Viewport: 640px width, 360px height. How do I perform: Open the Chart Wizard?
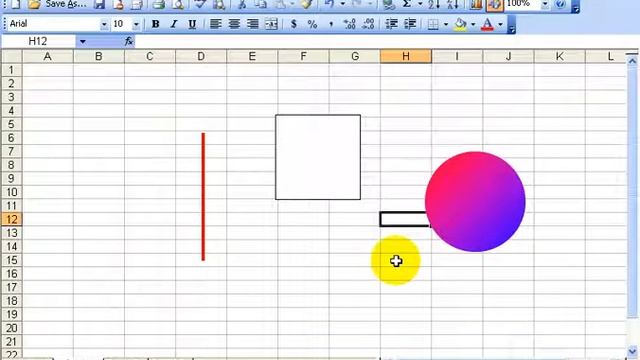(476, 4)
